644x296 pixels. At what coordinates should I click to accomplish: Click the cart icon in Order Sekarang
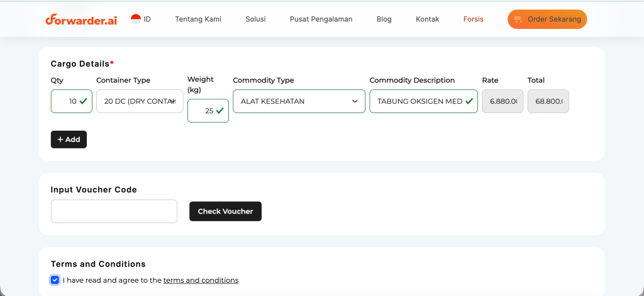click(518, 19)
